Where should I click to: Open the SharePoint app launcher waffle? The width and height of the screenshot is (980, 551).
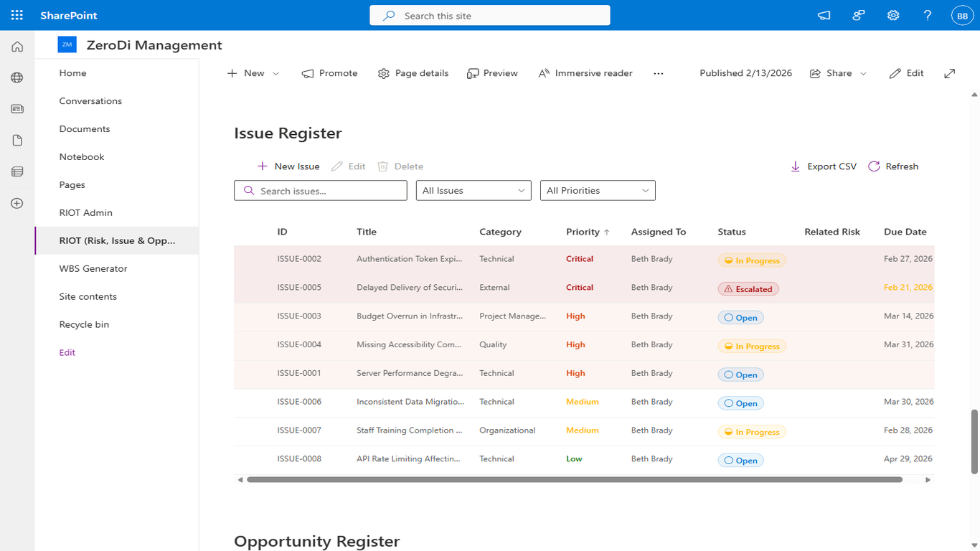17,14
